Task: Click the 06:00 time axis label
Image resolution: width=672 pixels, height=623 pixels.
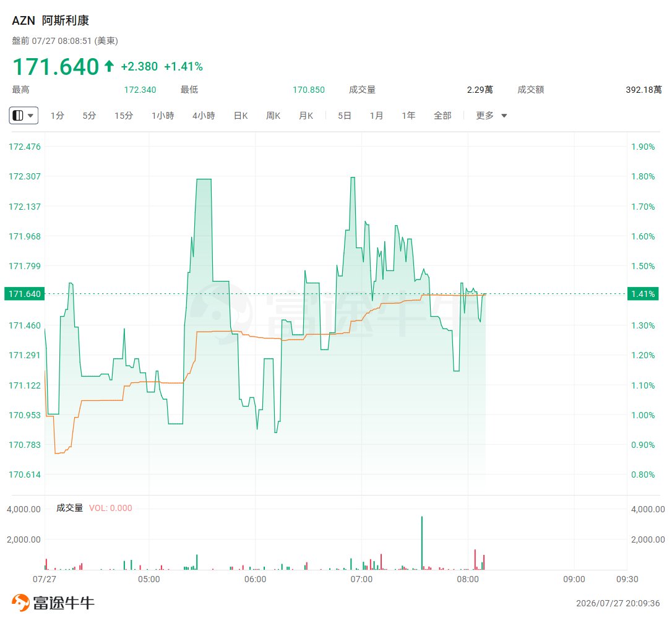Action: click(256, 579)
